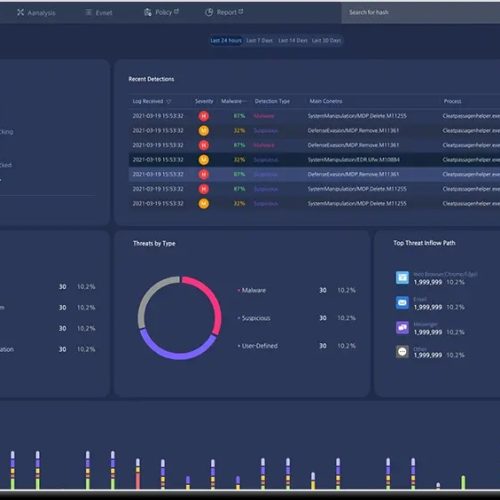Screen dimensions: 500x500
Task: Open the Policy menu item
Action: coord(163,12)
